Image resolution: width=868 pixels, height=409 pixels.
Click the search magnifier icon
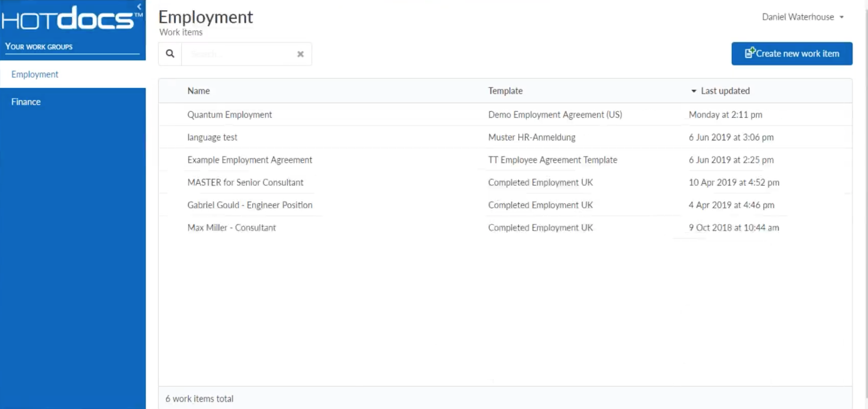pos(170,54)
